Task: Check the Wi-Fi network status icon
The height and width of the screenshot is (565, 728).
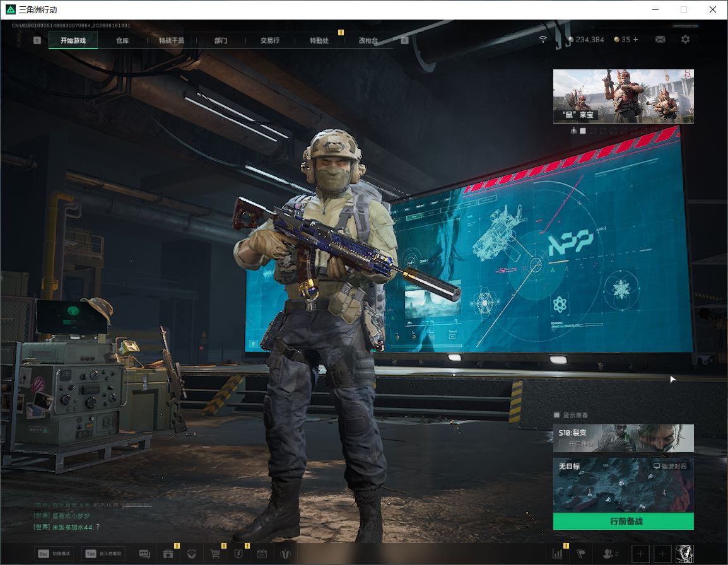Action: tap(543, 40)
